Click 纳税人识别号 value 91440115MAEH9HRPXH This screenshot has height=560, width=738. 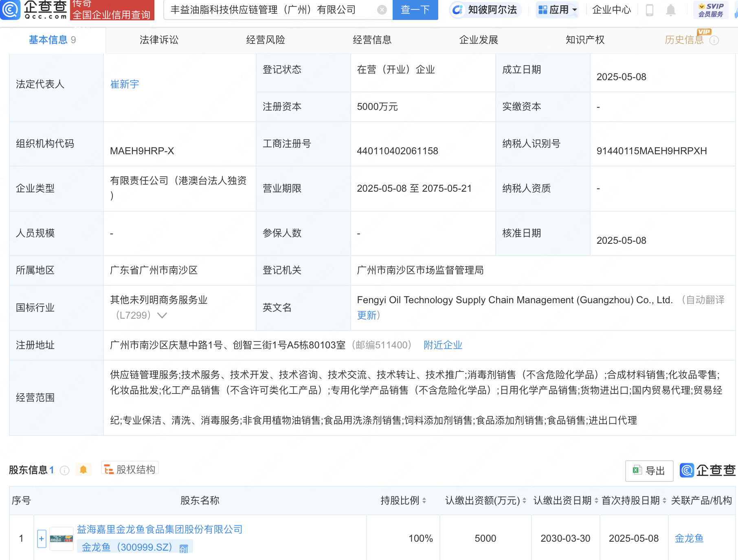pos(652,151)
